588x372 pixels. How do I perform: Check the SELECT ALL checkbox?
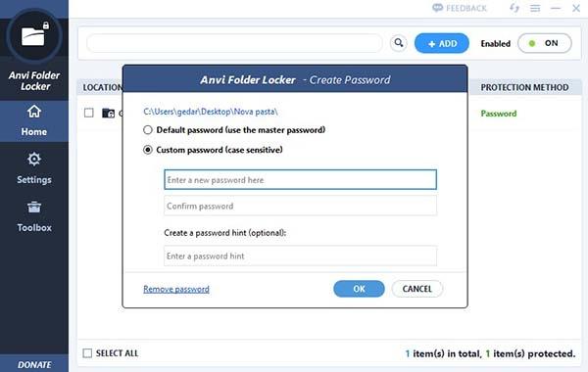point(87,353)
